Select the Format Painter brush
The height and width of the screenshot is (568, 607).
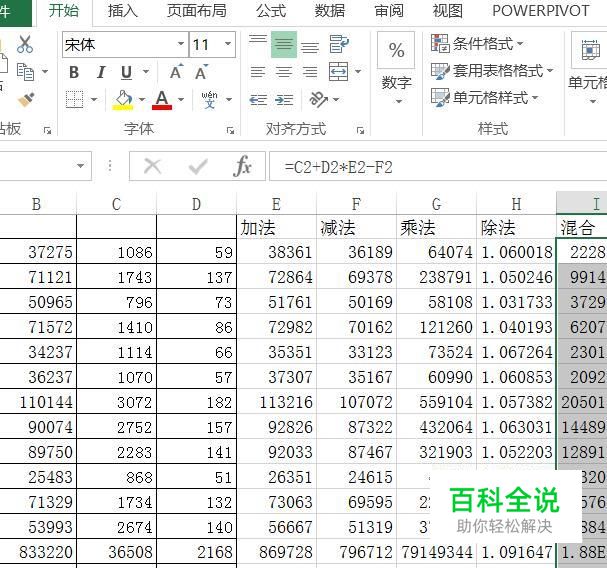pos(26,100)
